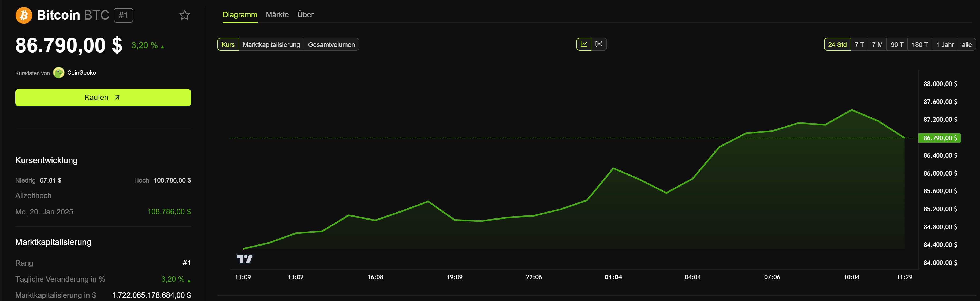Image resolution: width=980 pixels, height=301 pixels.
Task: Click the CoinGecko gecko logo
Action: [x=59, y=73]
